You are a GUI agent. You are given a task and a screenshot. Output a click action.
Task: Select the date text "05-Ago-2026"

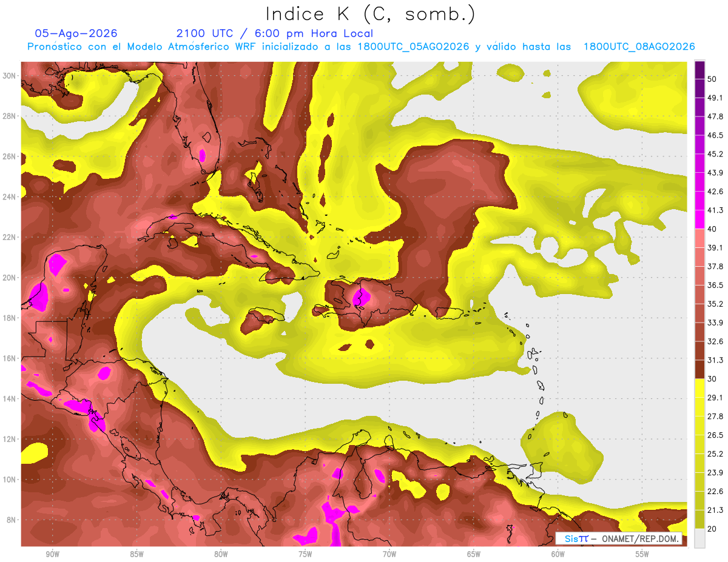[x=76, y=33]
